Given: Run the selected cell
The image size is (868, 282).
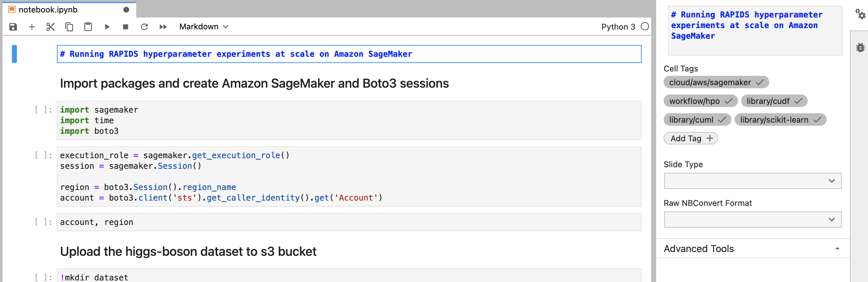Looking at the screenshot, I should [107, 27].
